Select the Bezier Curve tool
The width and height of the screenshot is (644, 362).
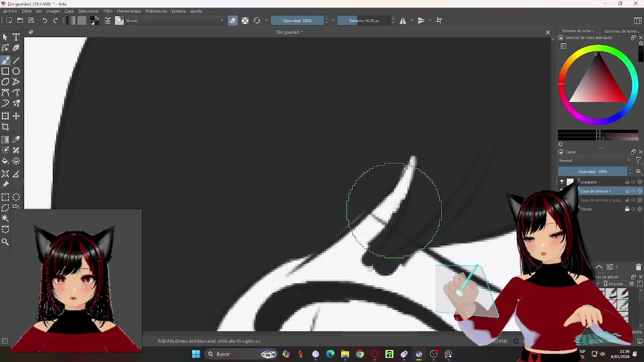pos(6,93)
